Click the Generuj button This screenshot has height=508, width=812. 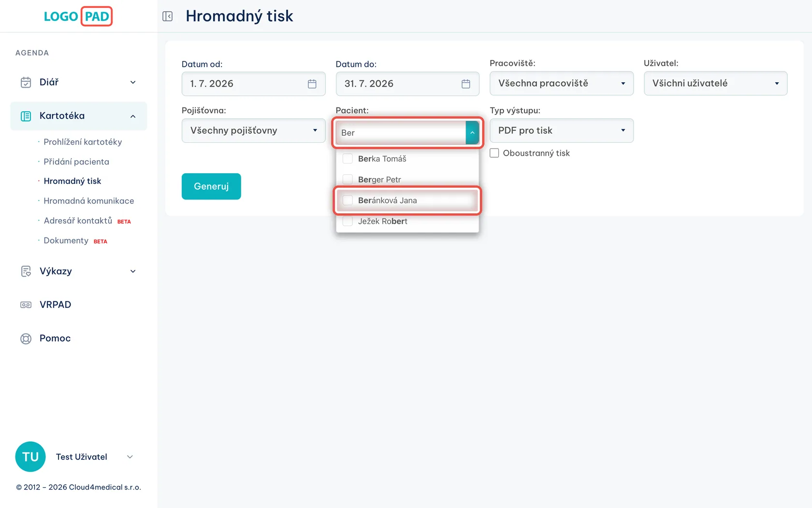point(211,186)
